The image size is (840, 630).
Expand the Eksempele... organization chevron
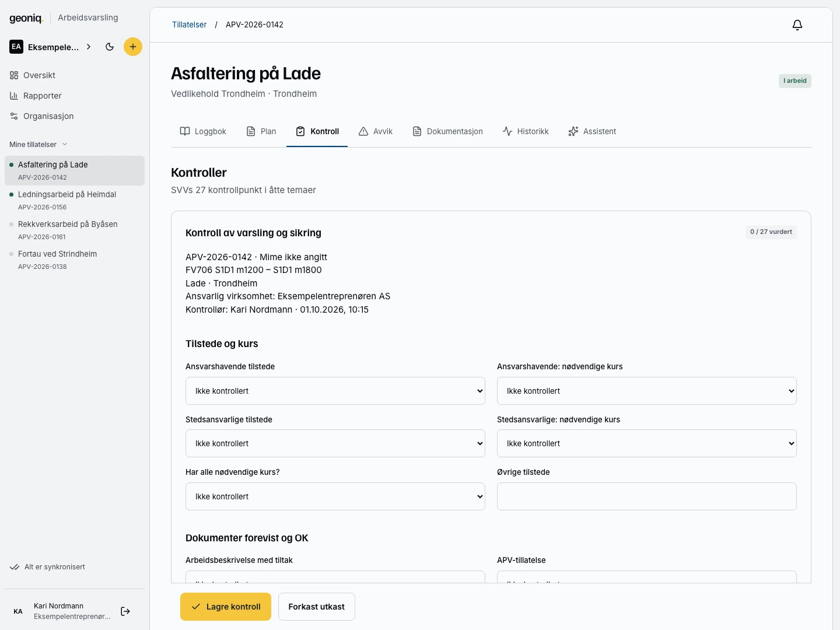[89, 47]
